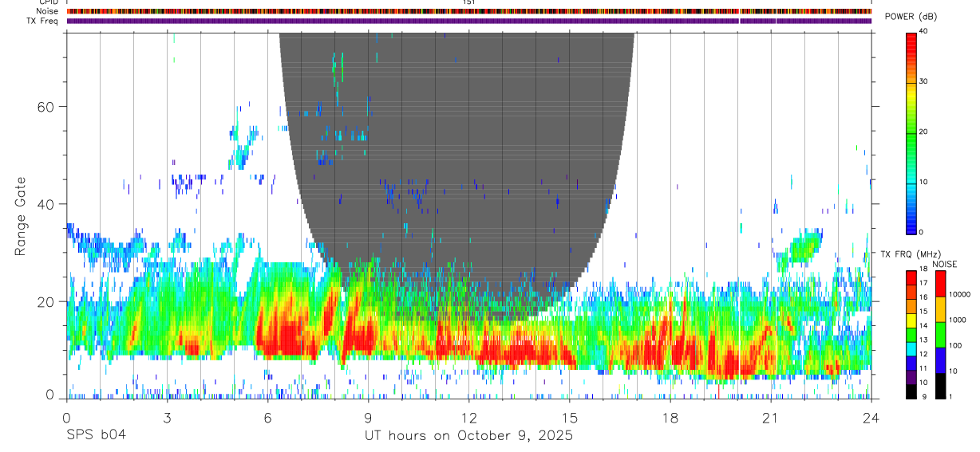Click the 6 UT hour tick label
Viewport: 980px width, 452px height.
[x=267, y=416]
